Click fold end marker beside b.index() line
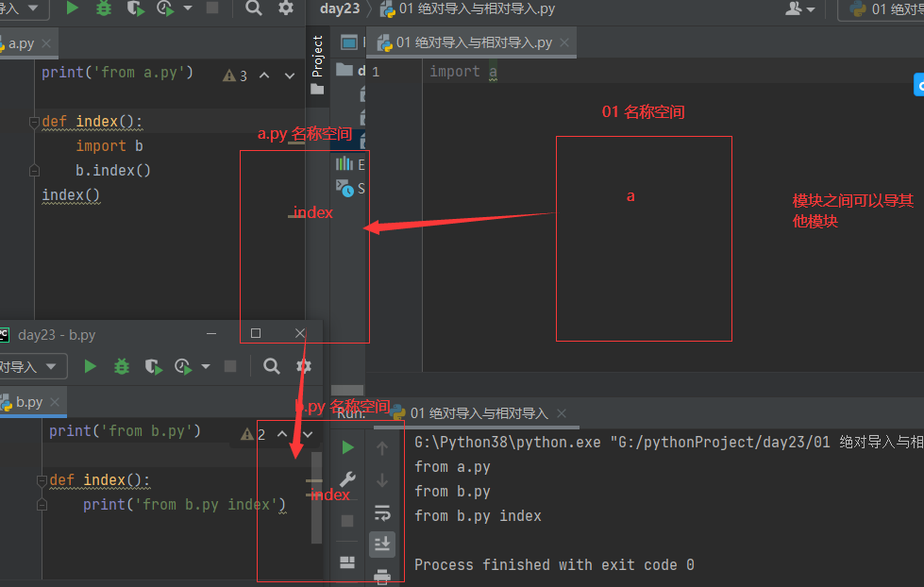 34,170
